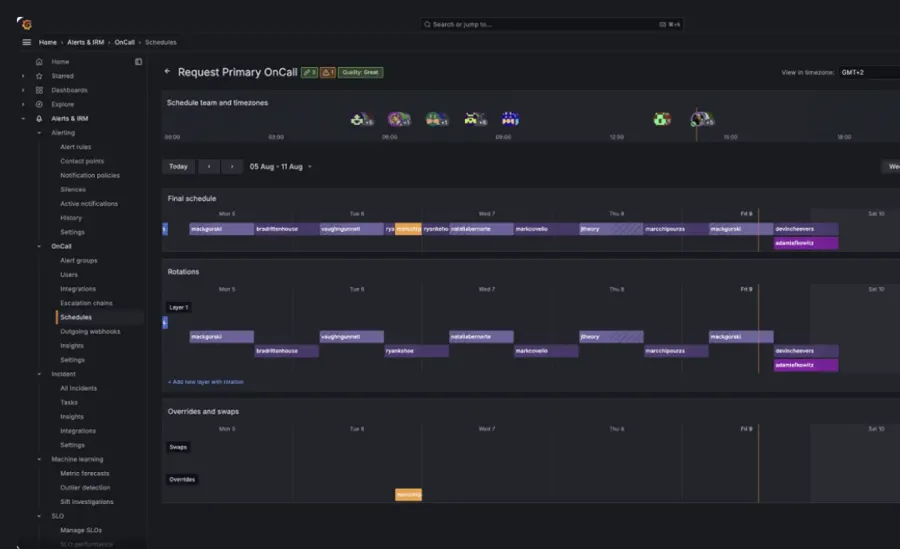Go to the next week

(232, 167)
